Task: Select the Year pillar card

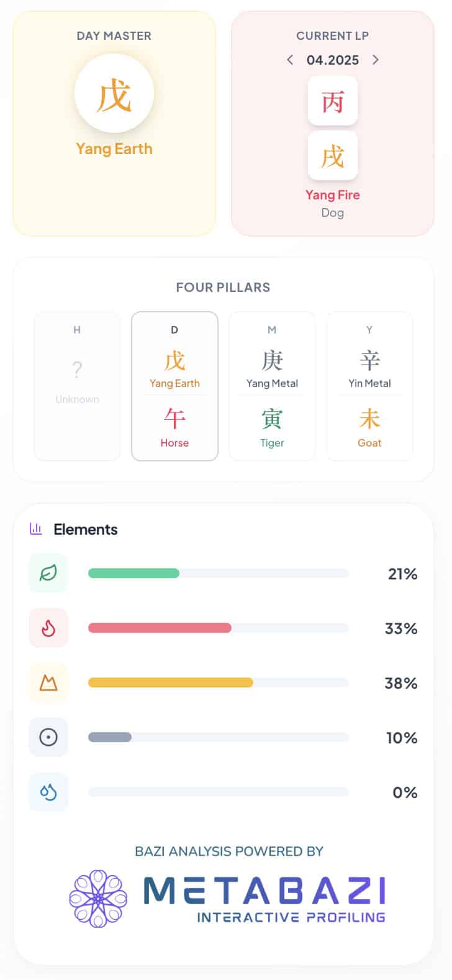Action: click(x=369, y=386)
